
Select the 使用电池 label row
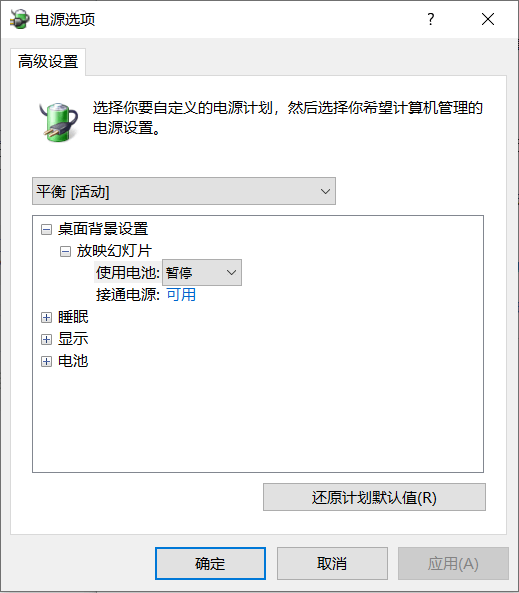pyautogui.click(x=128, y=272)
